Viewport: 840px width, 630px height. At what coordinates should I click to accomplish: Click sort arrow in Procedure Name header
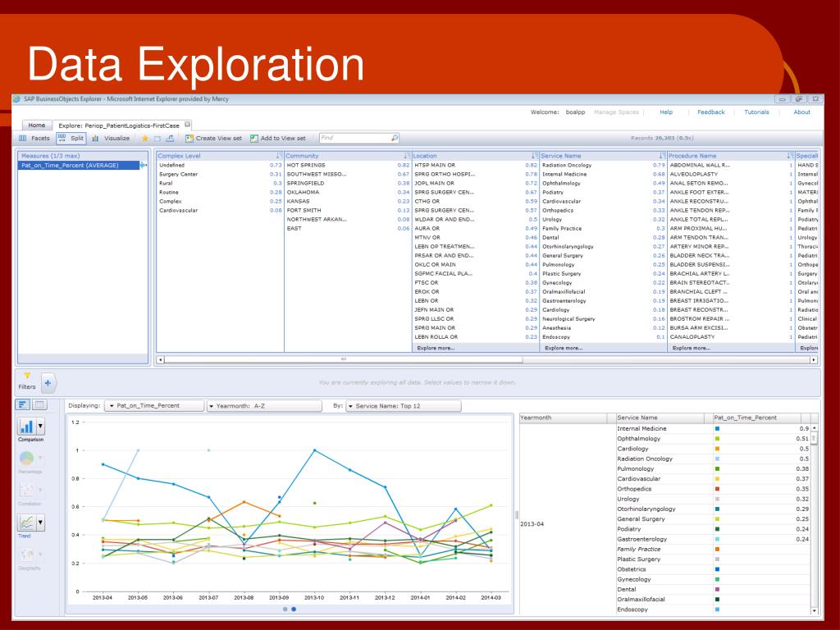click(x=789, y=156)
